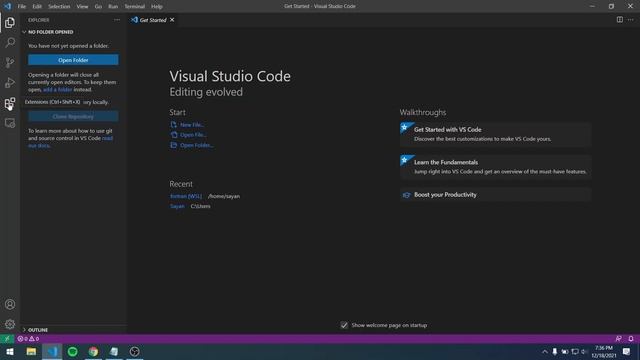Close the Get Started tab
Image resolution: width=640 pixels, height=360 pixels.
[172, 20]
